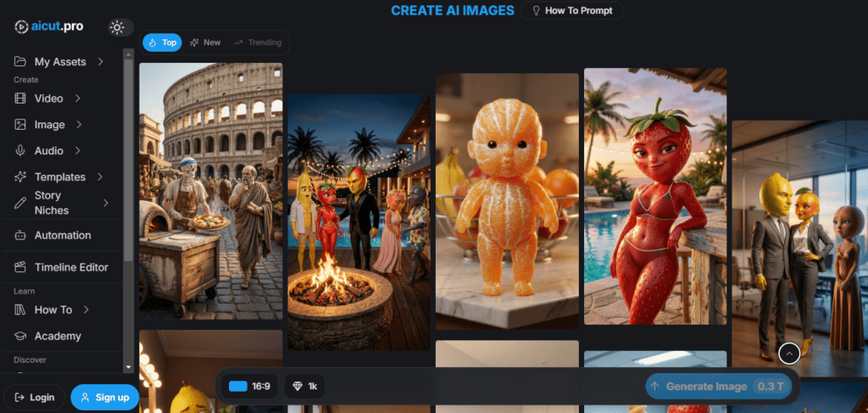Click the Video film icon in sidebar

click(x=20, y=98)
